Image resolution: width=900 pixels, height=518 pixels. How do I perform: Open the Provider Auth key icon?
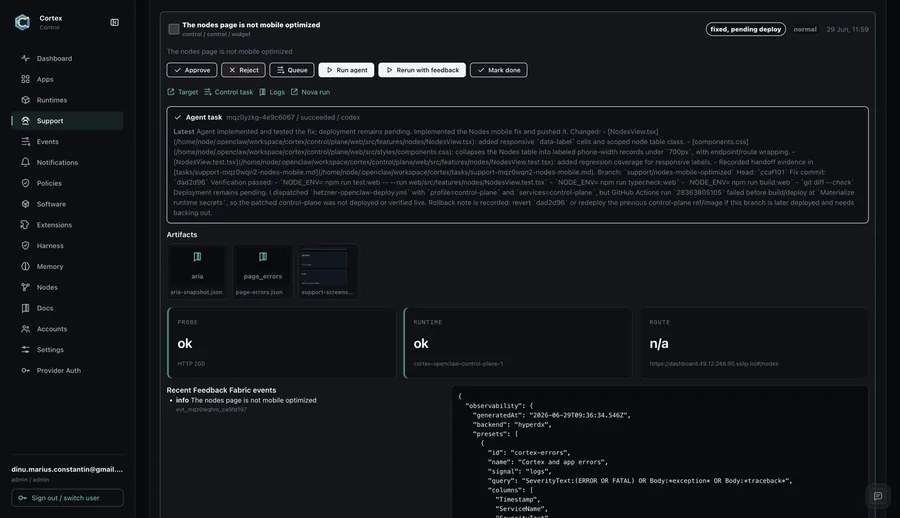tap(25, 370)
